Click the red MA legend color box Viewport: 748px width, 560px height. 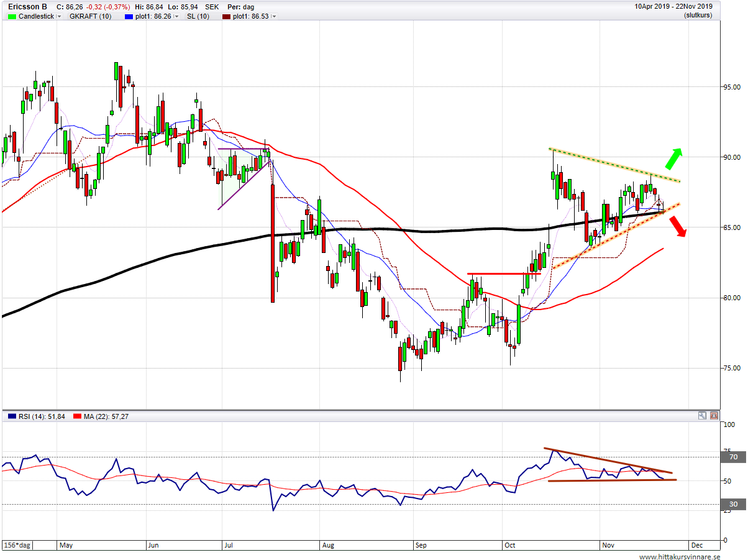click(x=78, y=416)
